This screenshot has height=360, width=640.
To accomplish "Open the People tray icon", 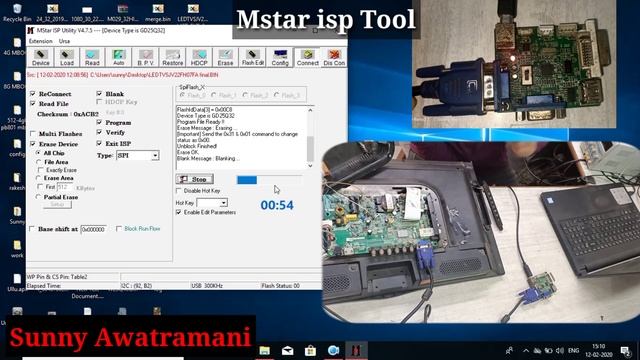I will click(x=509, y=351).
